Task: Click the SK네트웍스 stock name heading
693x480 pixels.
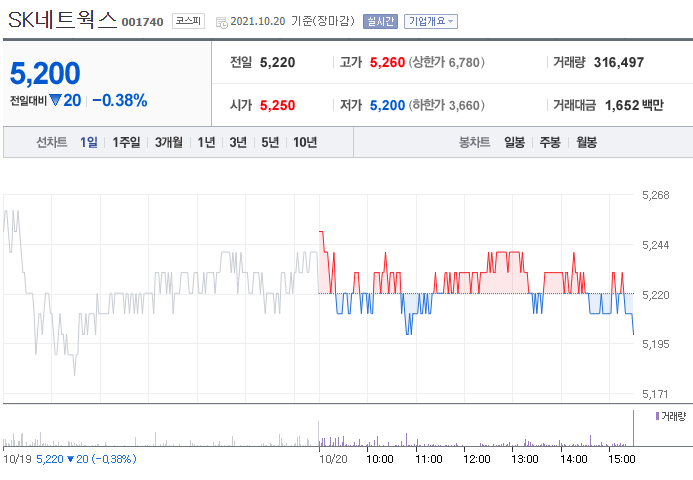Action: (x=62, y=20)
